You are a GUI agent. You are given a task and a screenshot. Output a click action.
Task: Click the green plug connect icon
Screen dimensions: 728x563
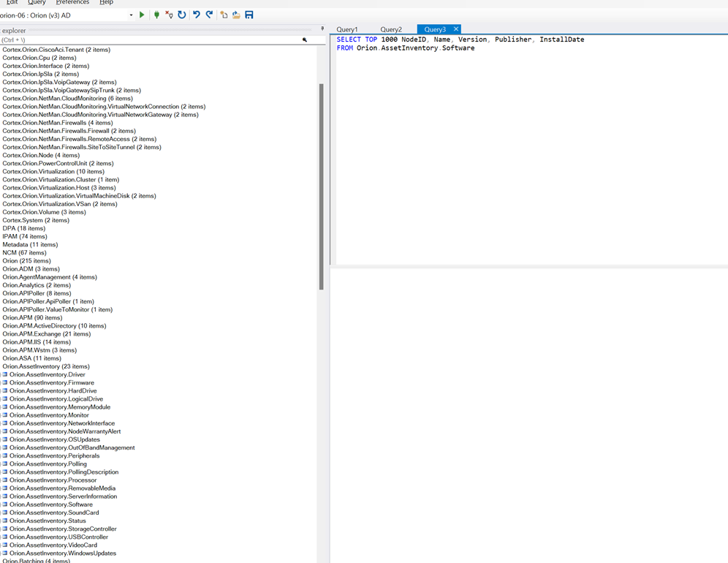(156, 15)
